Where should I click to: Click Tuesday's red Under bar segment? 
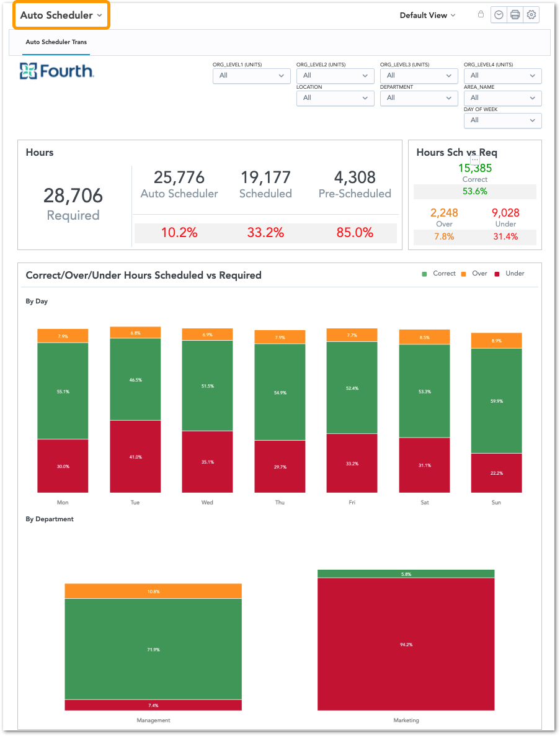click(135, 456)
